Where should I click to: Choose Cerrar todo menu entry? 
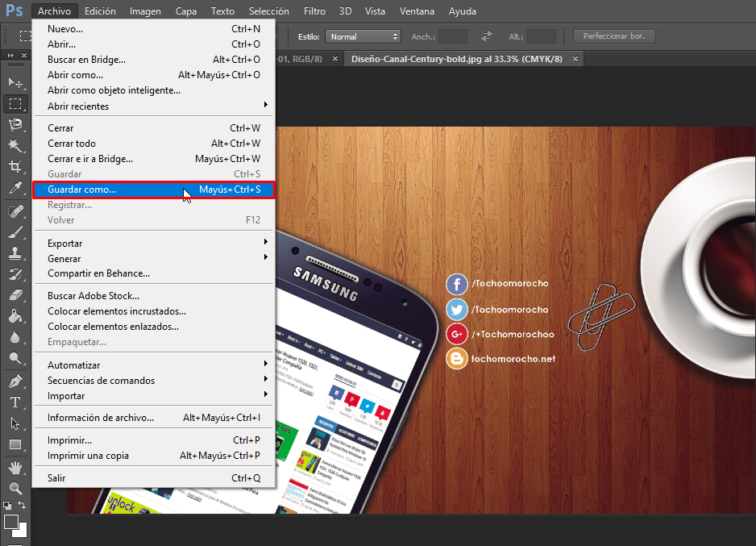(x=153, y=144)
